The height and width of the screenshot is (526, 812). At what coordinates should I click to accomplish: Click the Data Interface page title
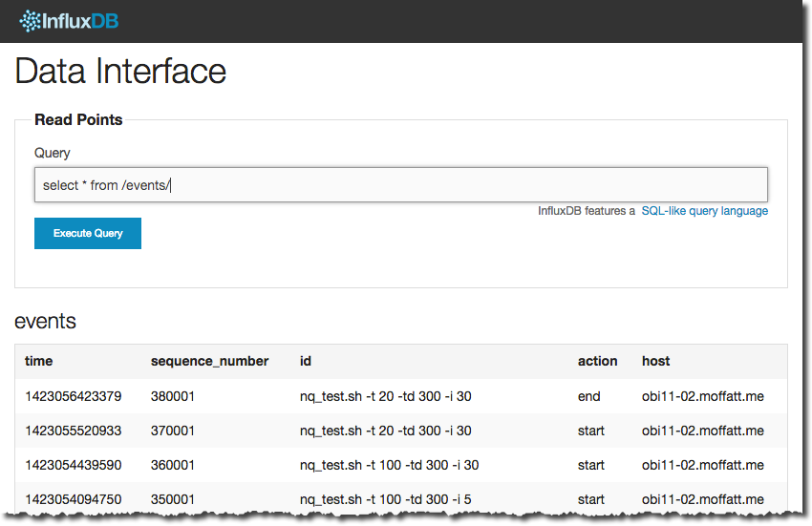120,71
